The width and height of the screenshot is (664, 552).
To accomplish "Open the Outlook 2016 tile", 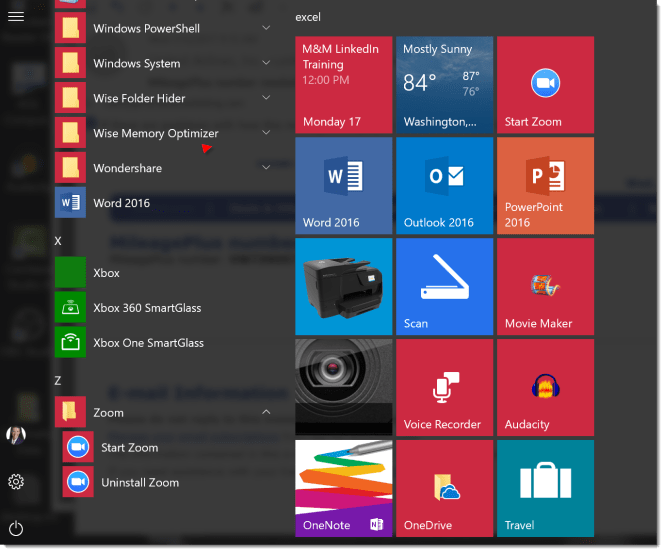I will 445,185.
